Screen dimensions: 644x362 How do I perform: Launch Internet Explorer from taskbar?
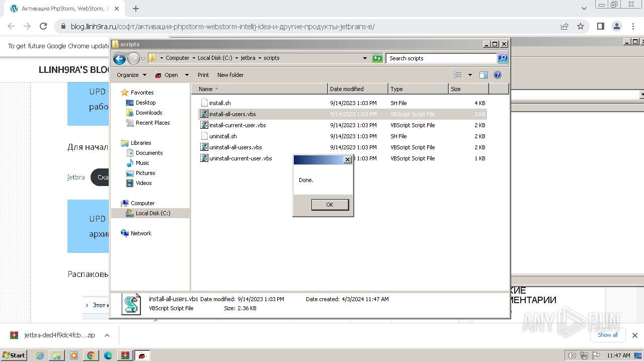(x=40, y=355)
